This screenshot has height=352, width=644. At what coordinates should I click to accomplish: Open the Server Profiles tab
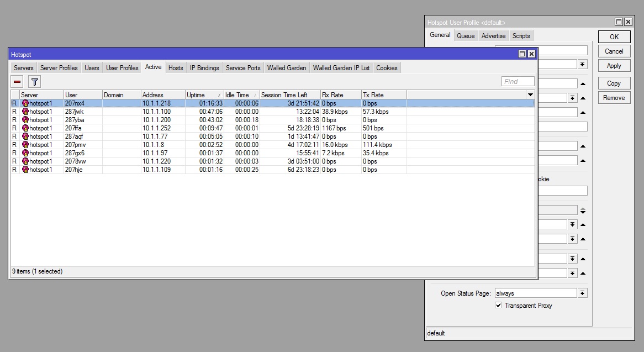[x=59, y=67]
